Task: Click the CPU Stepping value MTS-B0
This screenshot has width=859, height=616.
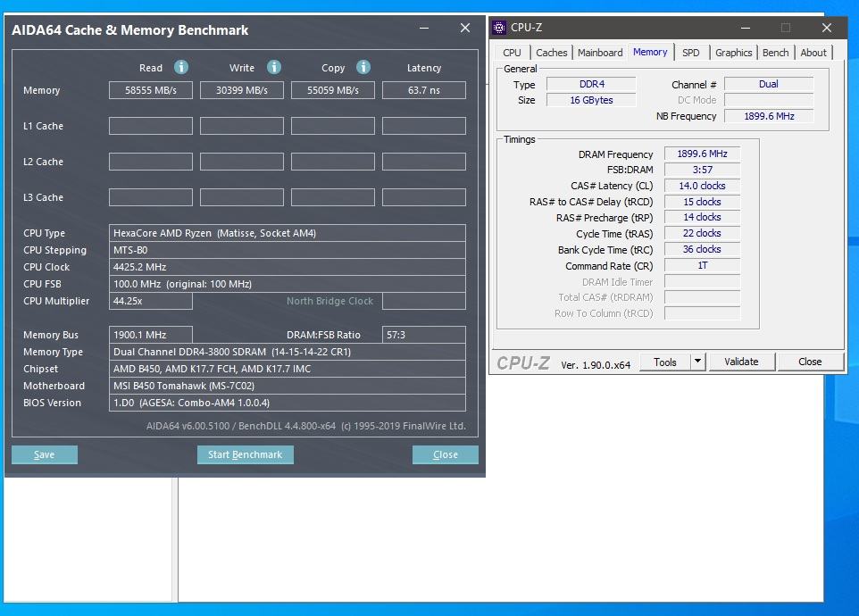Action: pos(287,250)
